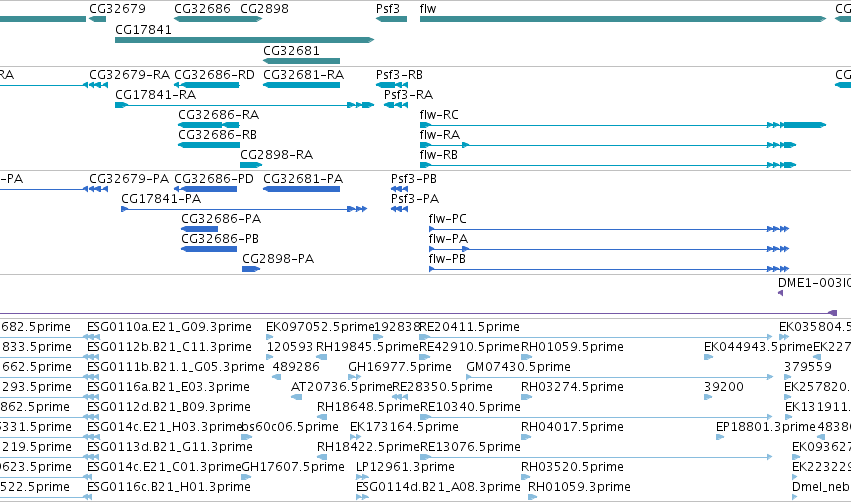Click transcript CG32686-RB
Image resolution: width=851 pixels, height=502 pixels.
tap(217, 135)
